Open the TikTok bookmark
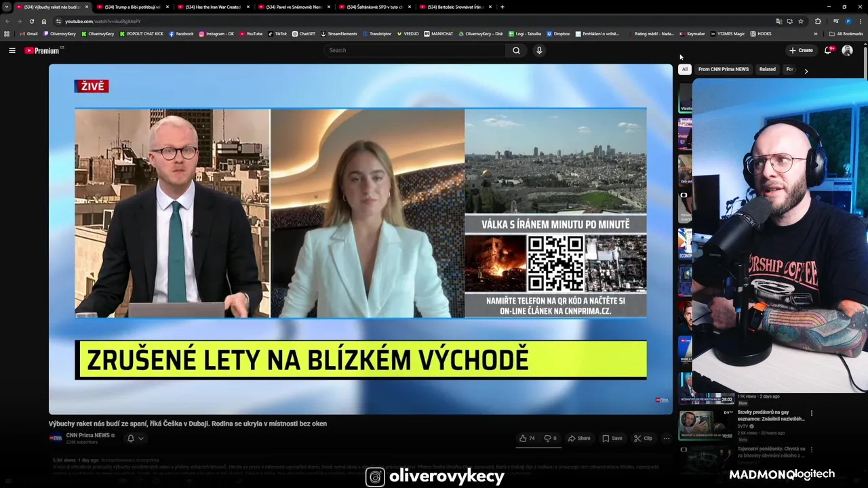The height and width of the screenshot is (488, 868). [277, 33]
